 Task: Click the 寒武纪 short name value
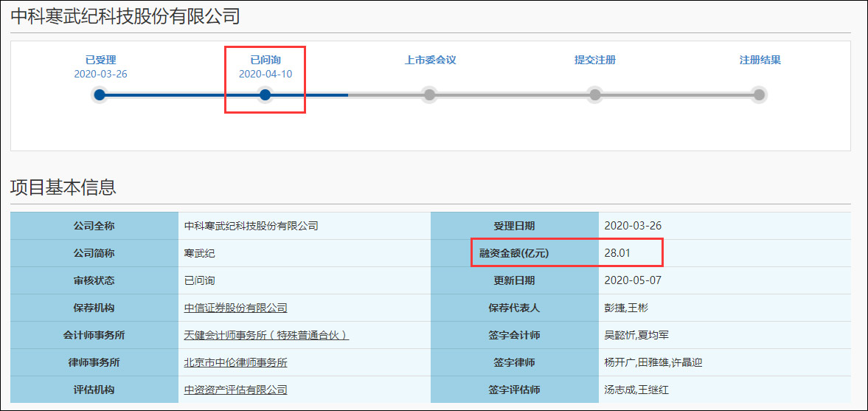point(199,253)
